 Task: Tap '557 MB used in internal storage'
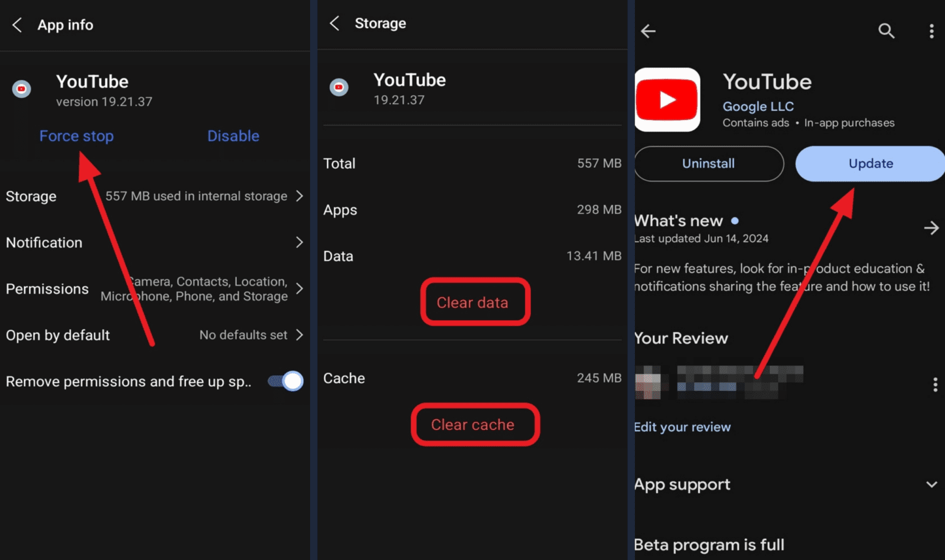[x=196, y=196]
